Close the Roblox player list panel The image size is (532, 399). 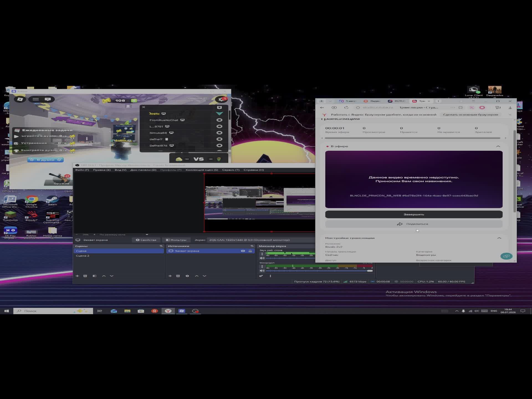pyautogui.click(x=144, y=107)
